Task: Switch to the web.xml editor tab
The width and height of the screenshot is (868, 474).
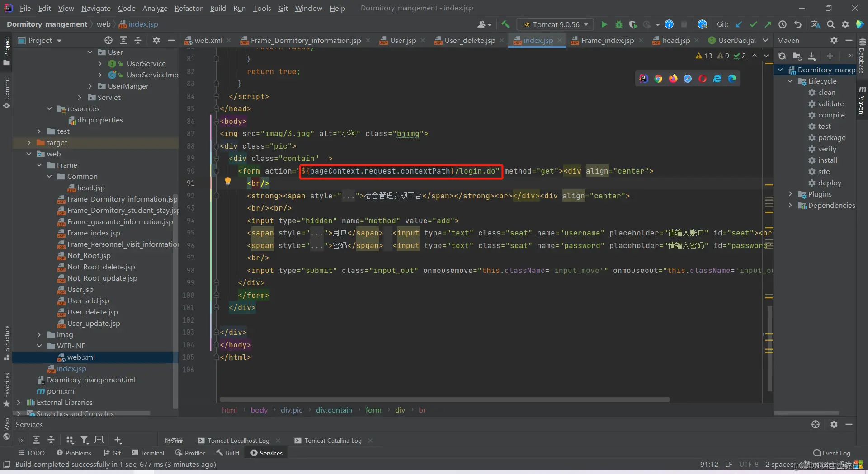Action: click(208, 40)
